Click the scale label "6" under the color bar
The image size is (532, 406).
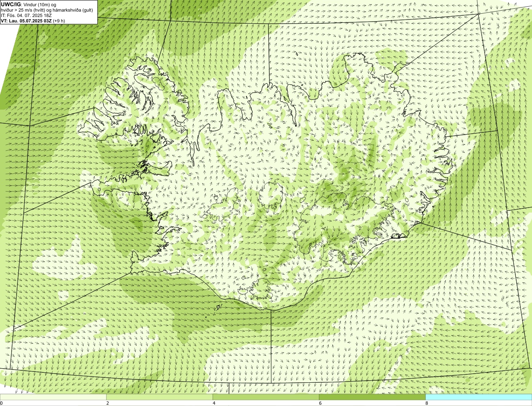click(320, 403)
